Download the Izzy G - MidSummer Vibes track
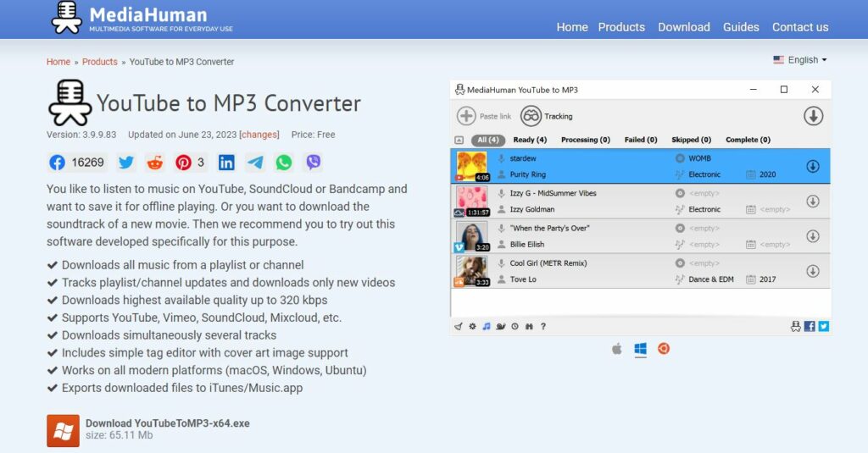The image size is (868, 453). (x=813, y=202)
